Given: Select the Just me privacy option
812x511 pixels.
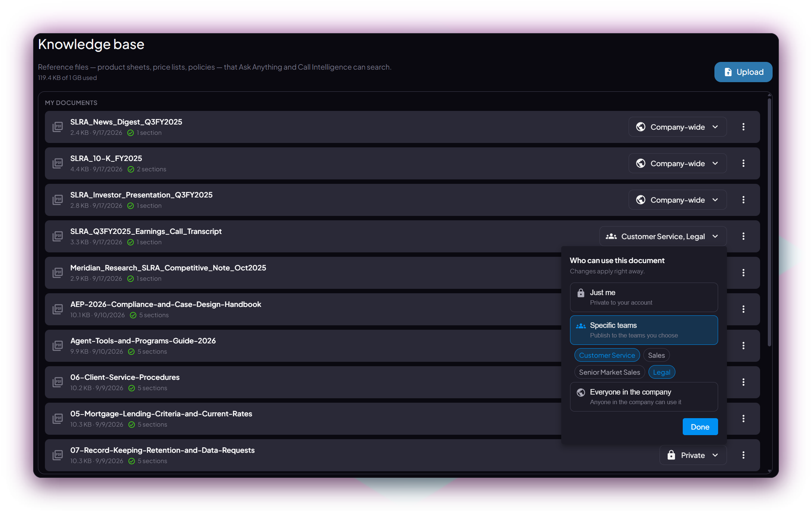Looking at the screenshot, I should [x=644, y=297].
